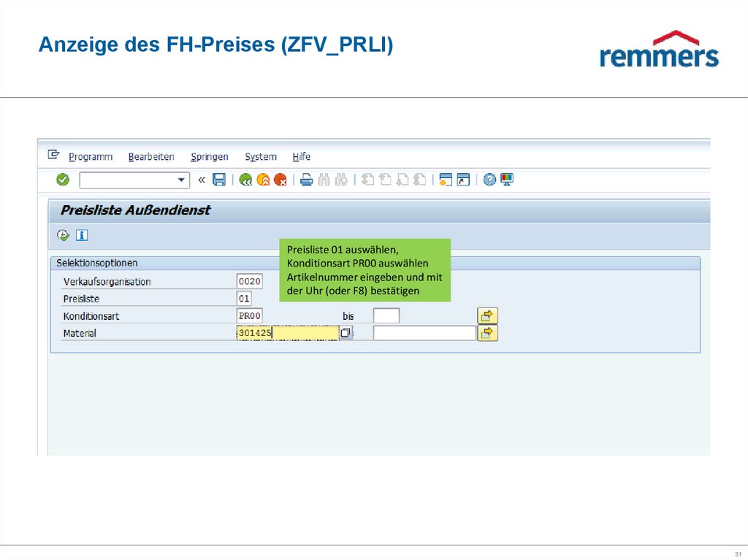The width and height of the screenshot is (748, 560).
Task: Open the System menu
Action: [260, 156]
